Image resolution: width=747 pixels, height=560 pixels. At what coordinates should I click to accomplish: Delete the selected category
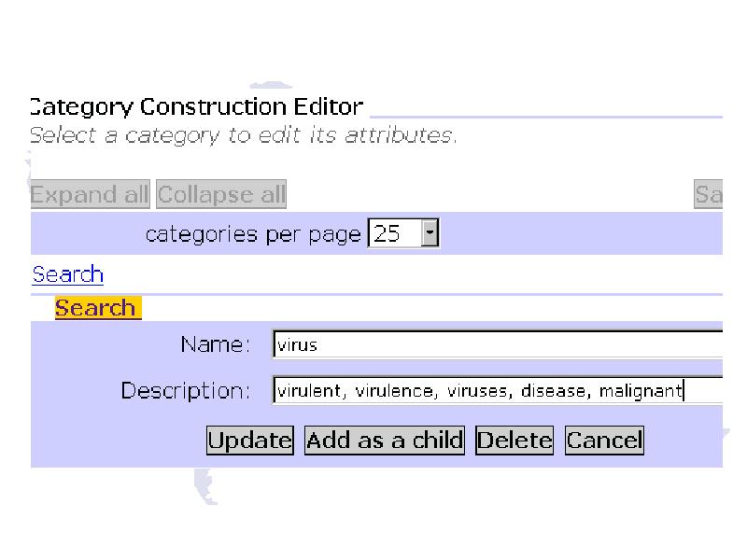point(514,441)
